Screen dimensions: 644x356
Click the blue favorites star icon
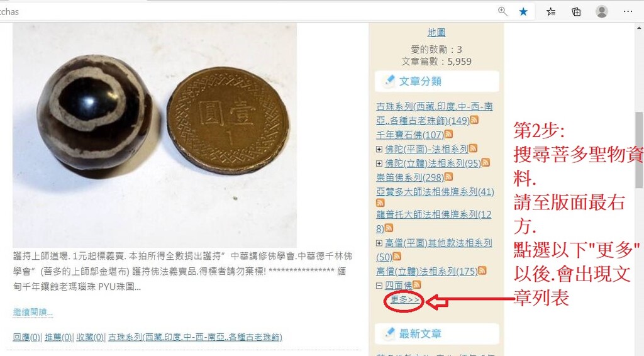point(523,11)
